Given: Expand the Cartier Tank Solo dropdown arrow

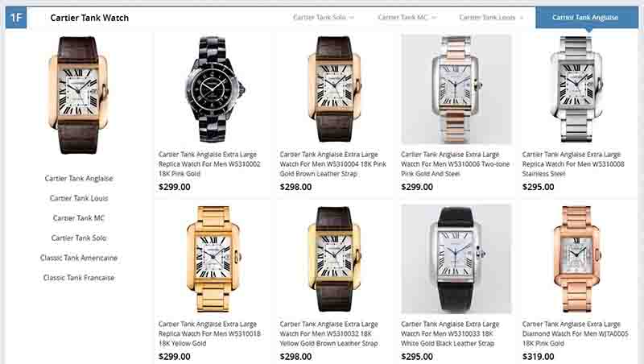Looking at the screenshot, I should [x=352, y=18].
